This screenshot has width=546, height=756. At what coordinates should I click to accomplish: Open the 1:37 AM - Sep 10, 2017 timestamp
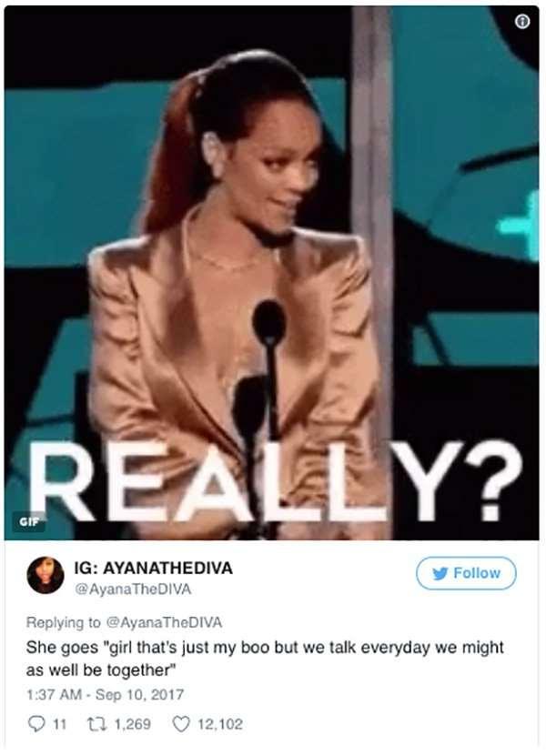[105, 694]
